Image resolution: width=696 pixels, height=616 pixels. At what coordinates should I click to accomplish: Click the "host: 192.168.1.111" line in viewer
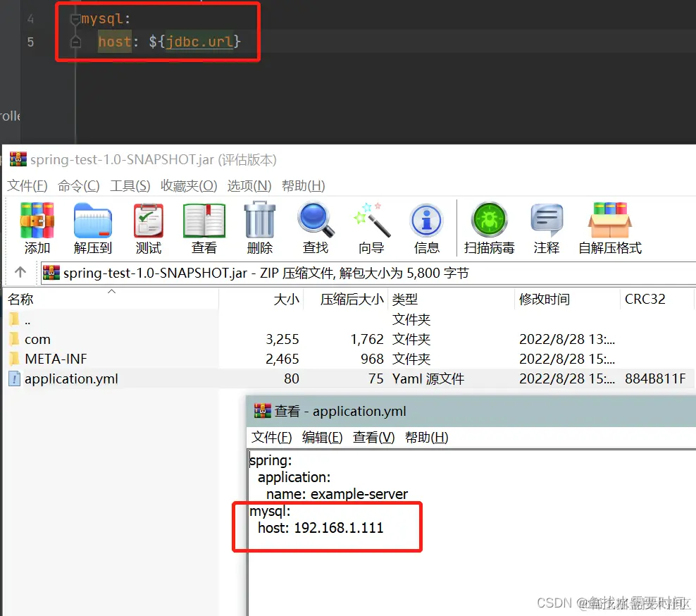click(321, 528)
